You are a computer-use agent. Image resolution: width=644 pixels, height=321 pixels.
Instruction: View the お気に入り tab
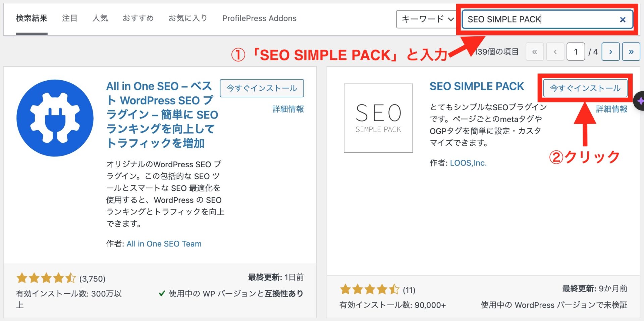pyautogui.click(x=187, y=18)
